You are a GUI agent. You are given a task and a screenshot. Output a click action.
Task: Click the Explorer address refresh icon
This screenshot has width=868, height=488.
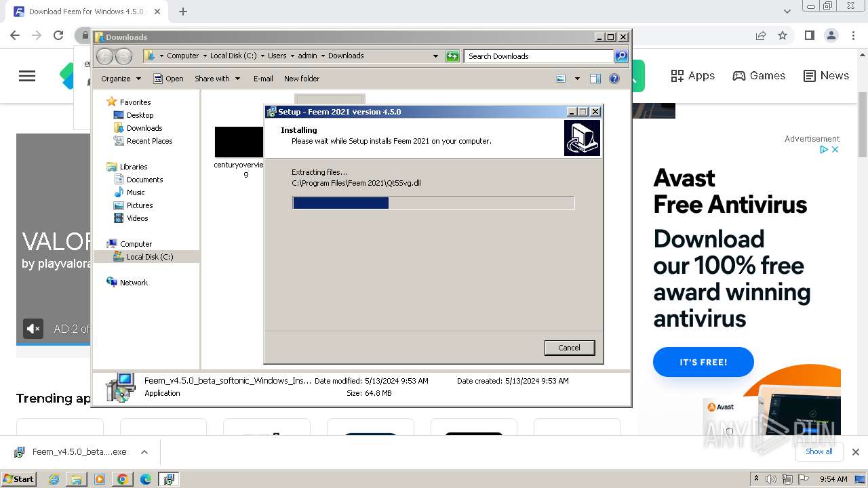tap(452, 56)
